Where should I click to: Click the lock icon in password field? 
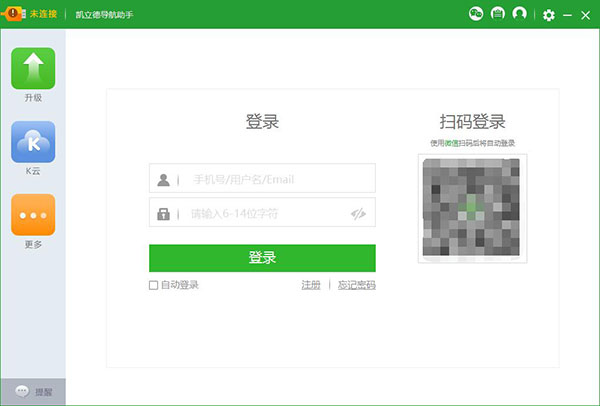coord(163,214)
